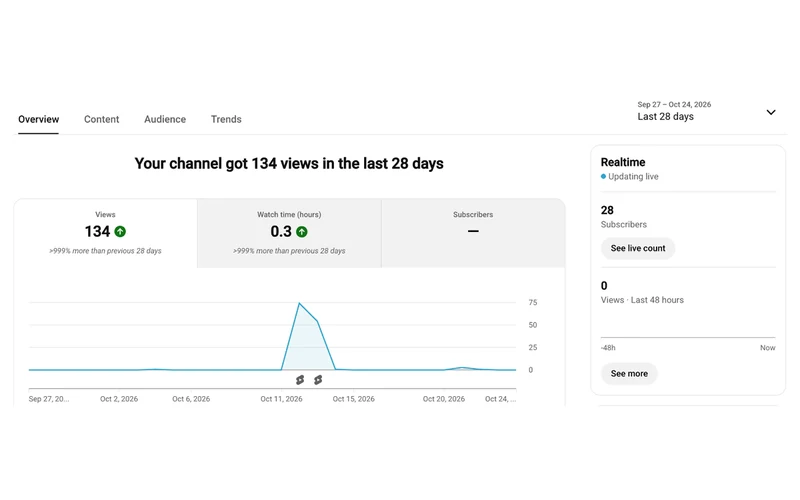Viewport: 800px width, 500px height.
Task: Click the Oct 2, 2026 axis label
Action: click(119, 399)
